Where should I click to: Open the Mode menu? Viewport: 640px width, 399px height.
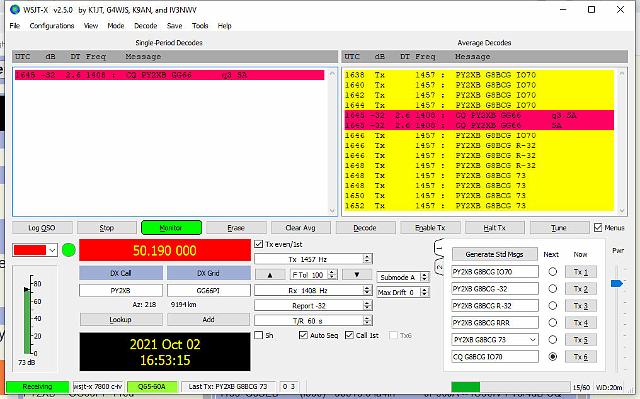click(116, 26)
